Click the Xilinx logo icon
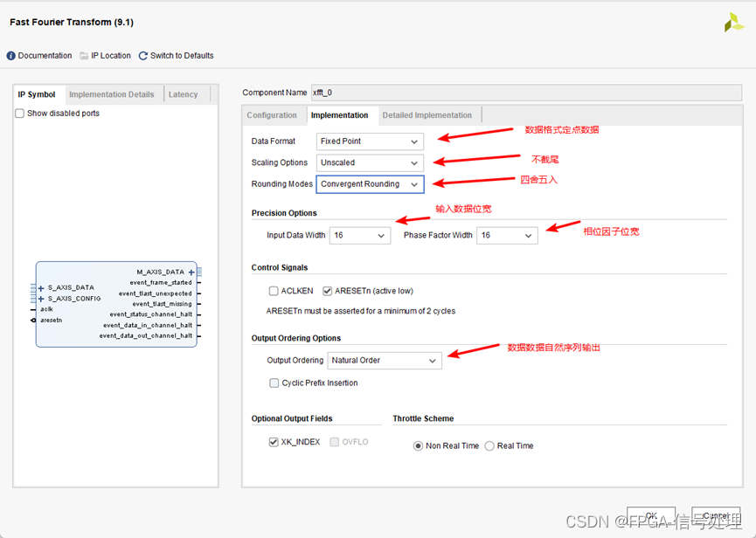The width and height of the screenshot is (756, 538). tap(734, 23)
